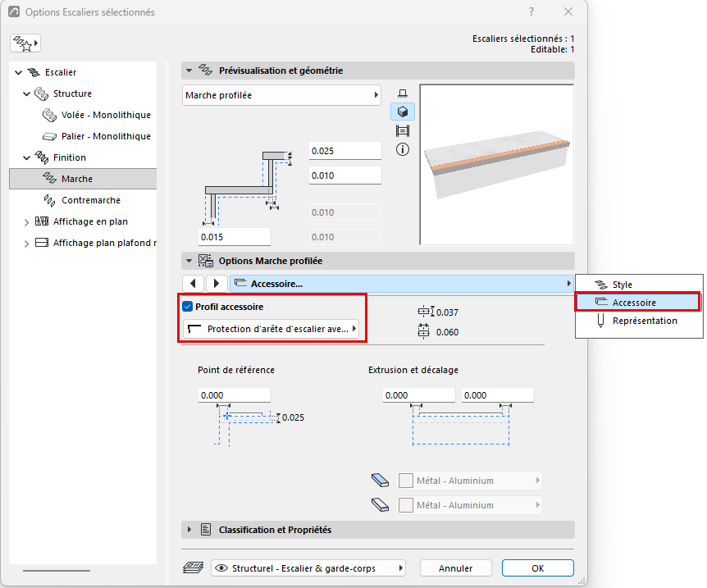Image resolution: width=707 pixels, height=588 pixels.
Task: Click the Classification et Propriétés list icon
Action: (x=206, y=530)
